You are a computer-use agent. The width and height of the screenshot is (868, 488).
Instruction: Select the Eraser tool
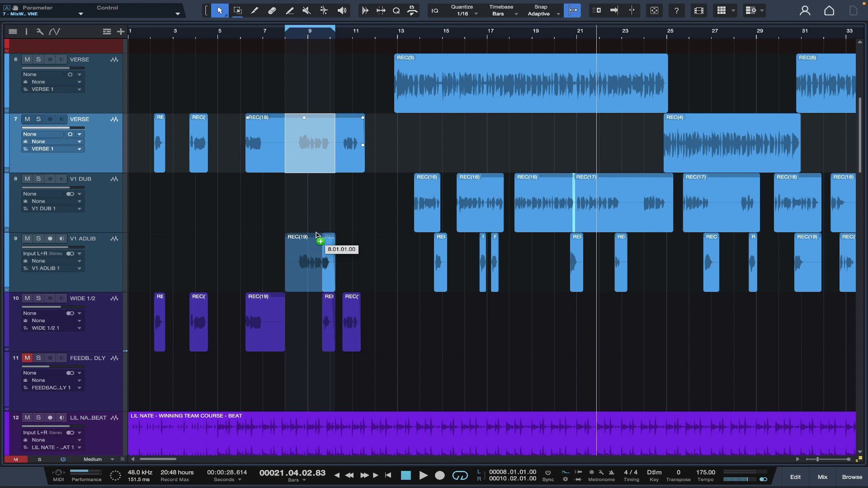pyautogui.click(x=272, y=10)
